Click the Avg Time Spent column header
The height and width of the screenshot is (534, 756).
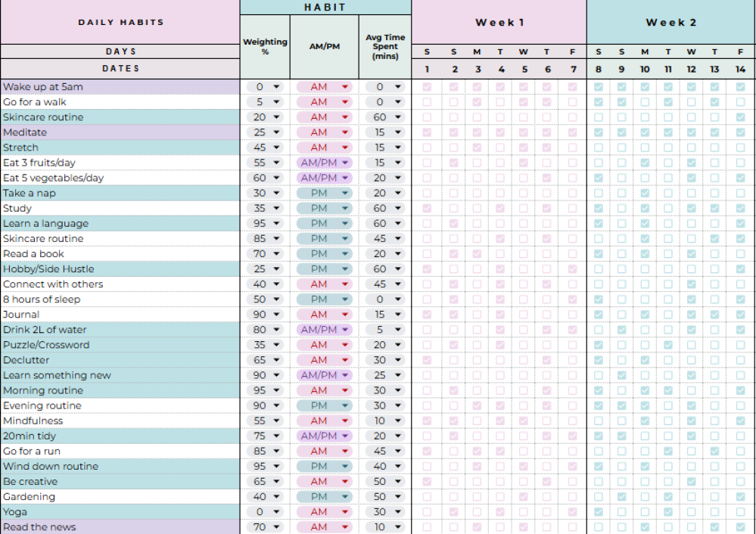click(x=385, y=47)
